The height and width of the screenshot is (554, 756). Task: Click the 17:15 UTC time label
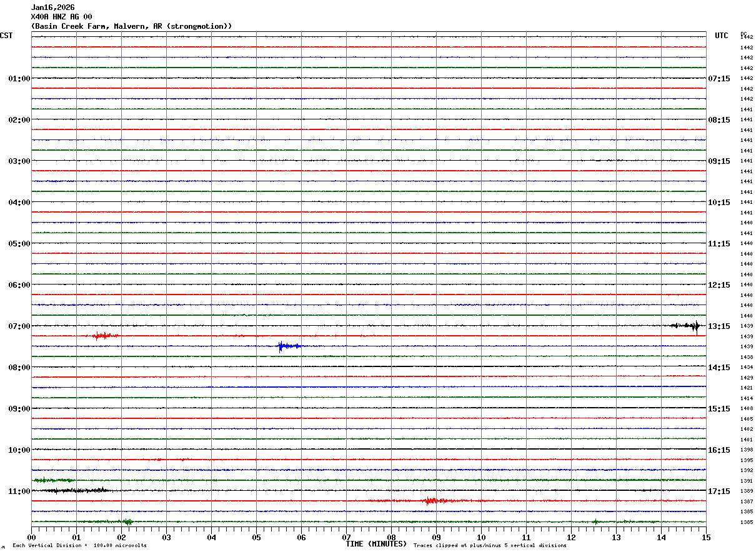tap(719, 491)
